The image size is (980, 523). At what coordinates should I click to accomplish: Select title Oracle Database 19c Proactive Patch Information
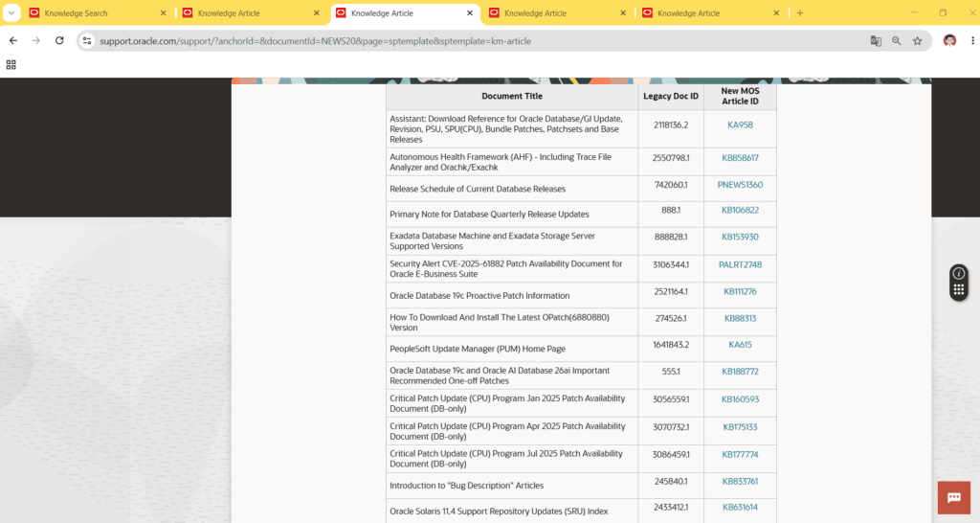pos(479,296)
